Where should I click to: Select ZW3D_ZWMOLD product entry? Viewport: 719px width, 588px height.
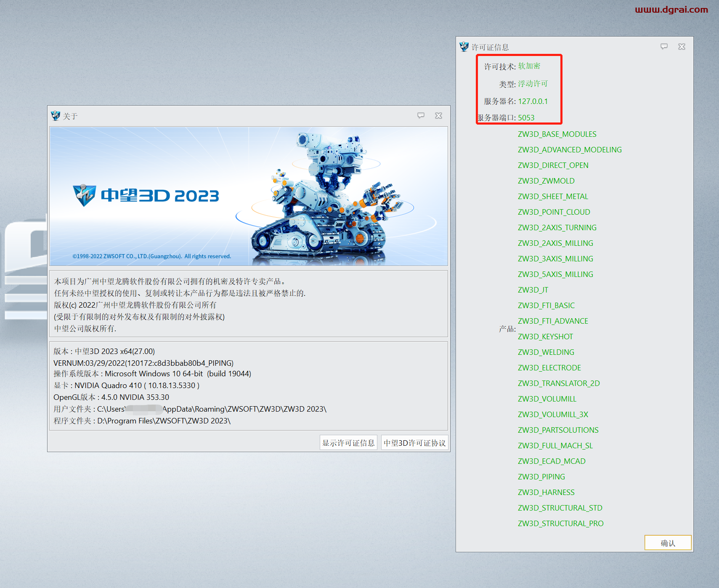(546, 181)
